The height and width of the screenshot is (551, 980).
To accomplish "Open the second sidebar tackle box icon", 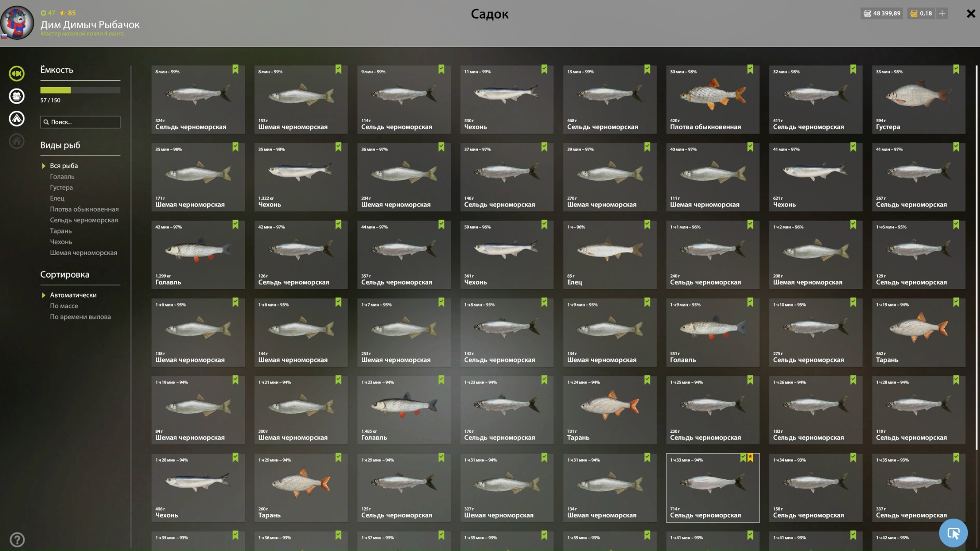I will (x=17, y=96).
